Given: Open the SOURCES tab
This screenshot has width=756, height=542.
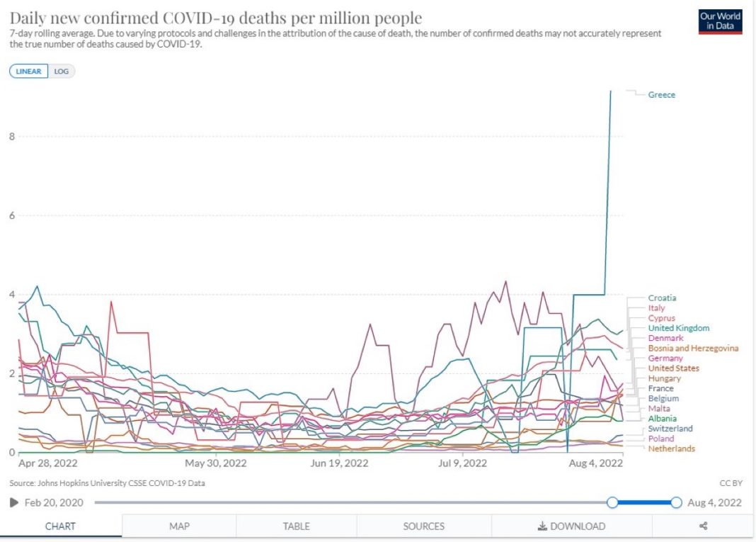Looking at the screenshot, I should click(424, 526).
